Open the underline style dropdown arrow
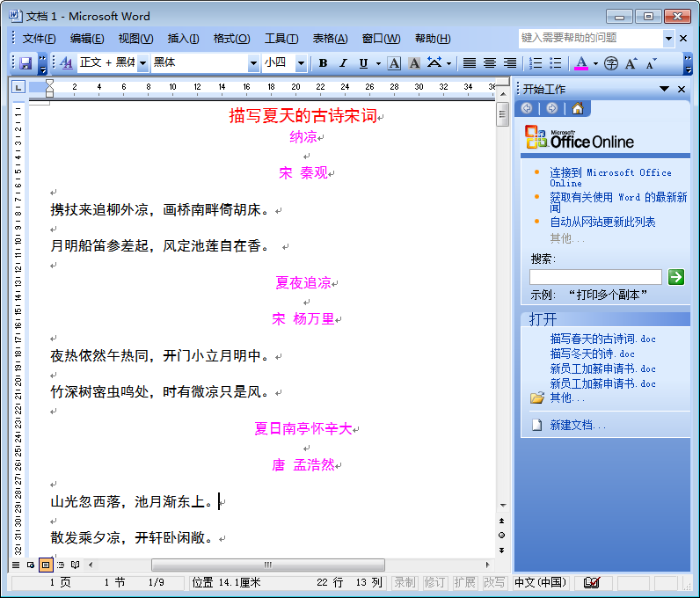Image resolution: width=700 pixels, height=598 pixels. click(378, 63)
